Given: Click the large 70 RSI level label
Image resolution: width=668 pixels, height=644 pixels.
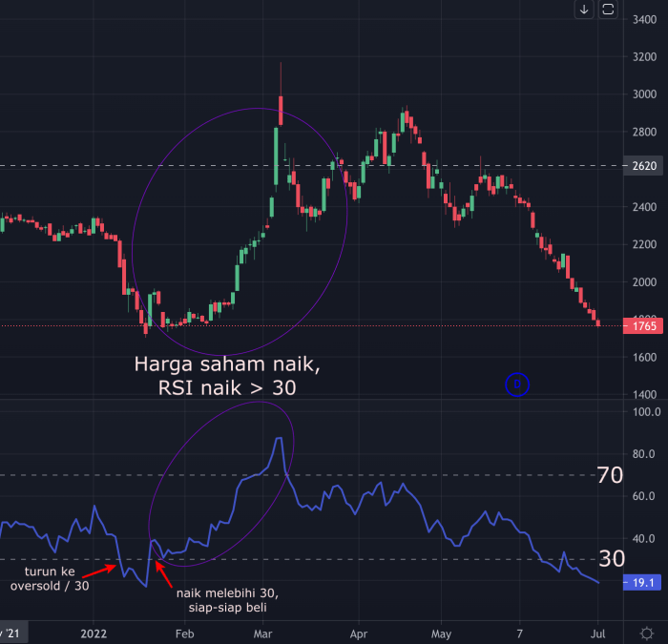Looking at the screenshot, I should coord(610,475).
